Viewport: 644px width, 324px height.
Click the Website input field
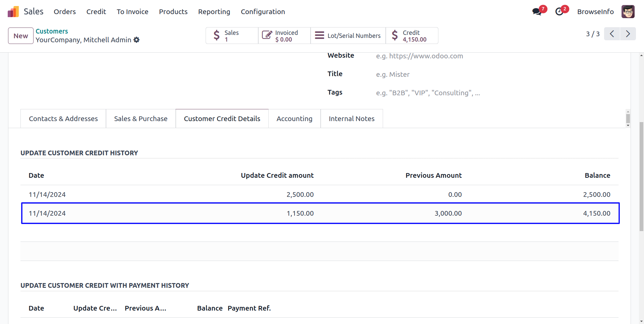point(470,56)
